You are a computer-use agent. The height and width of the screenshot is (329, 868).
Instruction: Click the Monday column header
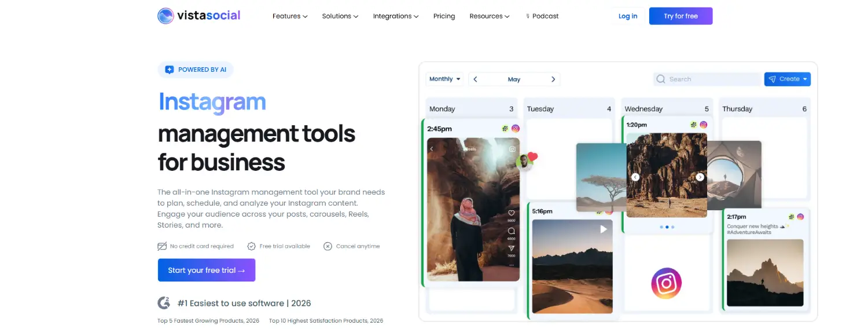pos(471,109)
